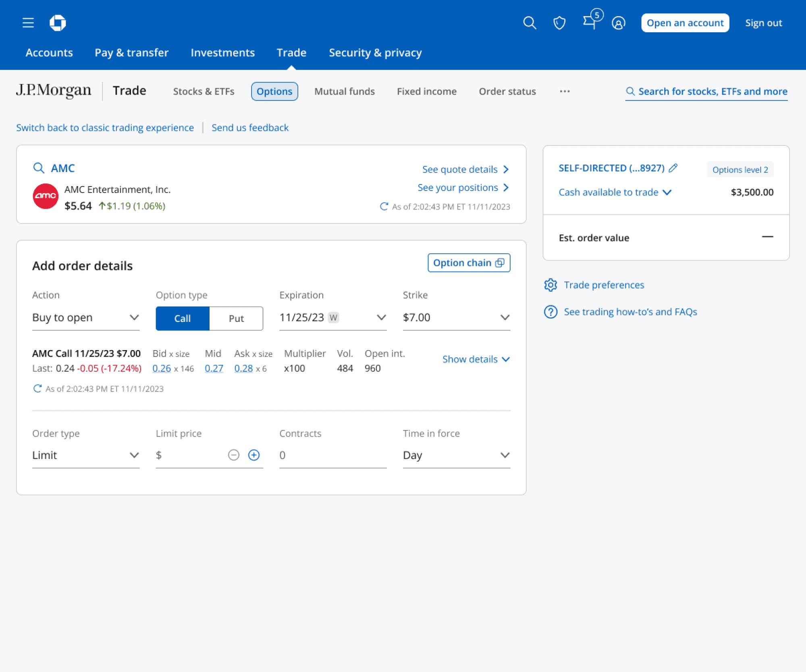Click the bid price 0.26
The width and height of the screenshot is (806, 672).
(x=162, y=368)
